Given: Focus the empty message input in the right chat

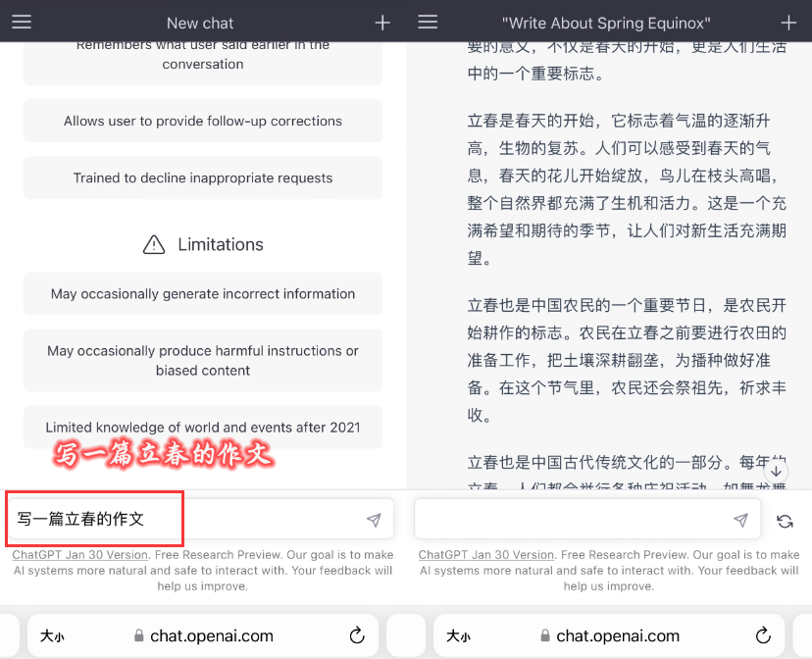Looking at the screenshot, I should pos(574,520).
